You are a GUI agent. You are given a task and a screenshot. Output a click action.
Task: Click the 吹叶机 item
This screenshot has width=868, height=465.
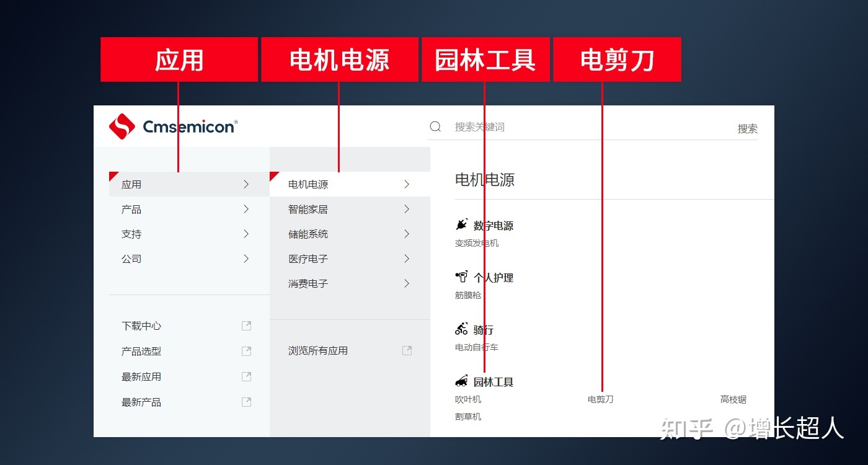tap(468, 399)
